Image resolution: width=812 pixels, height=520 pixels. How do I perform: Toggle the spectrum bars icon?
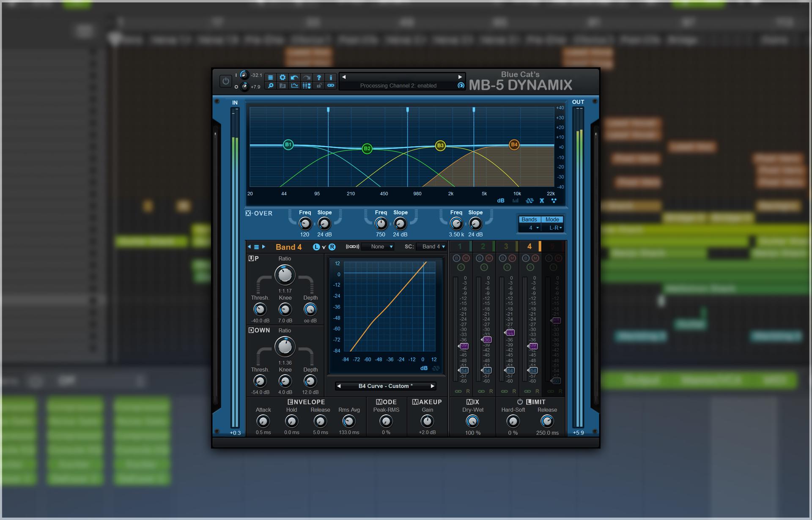[516, 201]
